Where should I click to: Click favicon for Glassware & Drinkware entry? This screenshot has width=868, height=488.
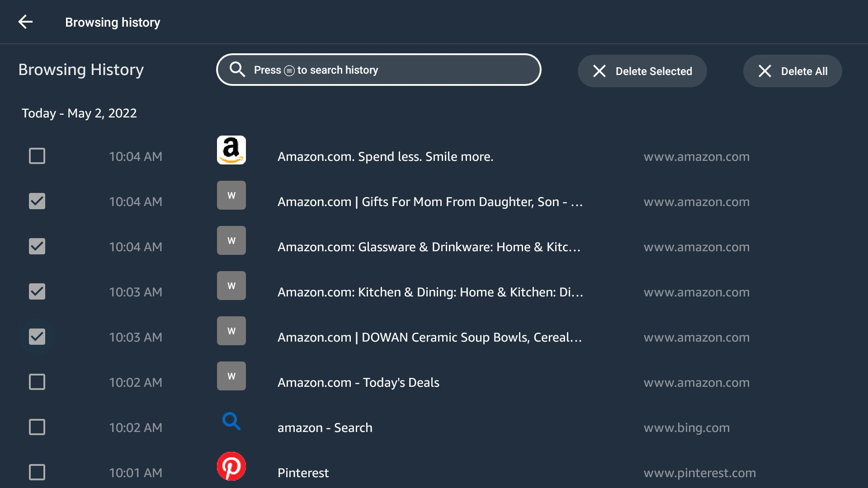231,240
